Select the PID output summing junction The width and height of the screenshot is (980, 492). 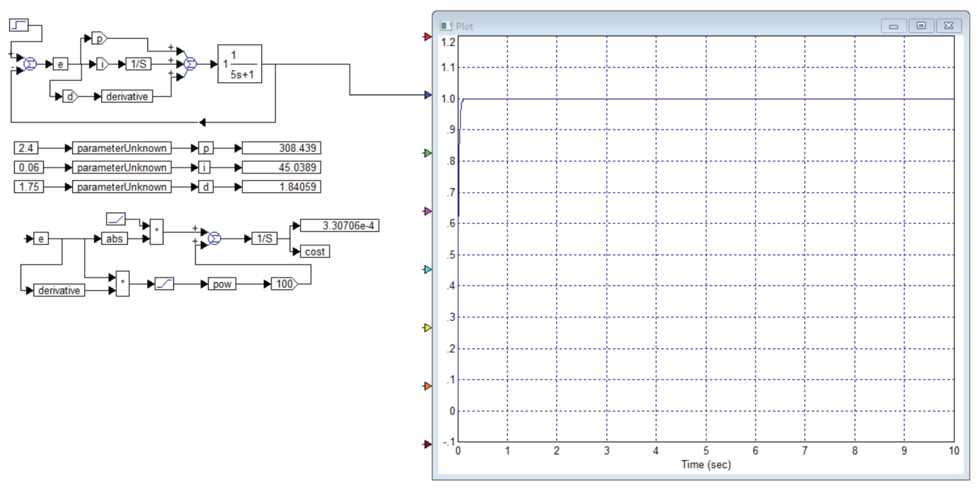point(190,64)
